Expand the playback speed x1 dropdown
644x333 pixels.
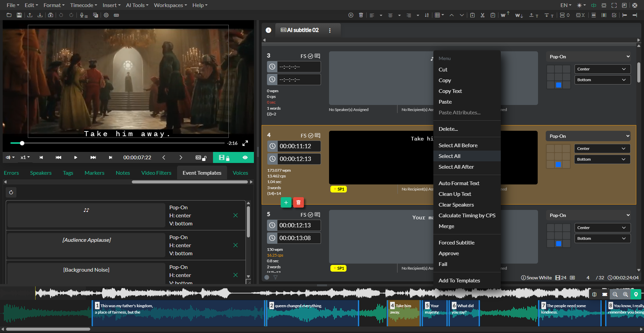tap(25, 157)
